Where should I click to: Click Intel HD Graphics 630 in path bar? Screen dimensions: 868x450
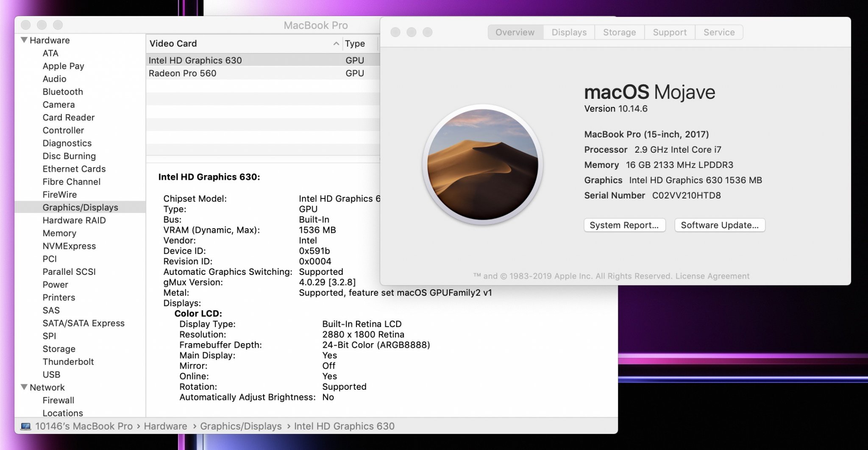pyautogui.click(x=344, y=426)
